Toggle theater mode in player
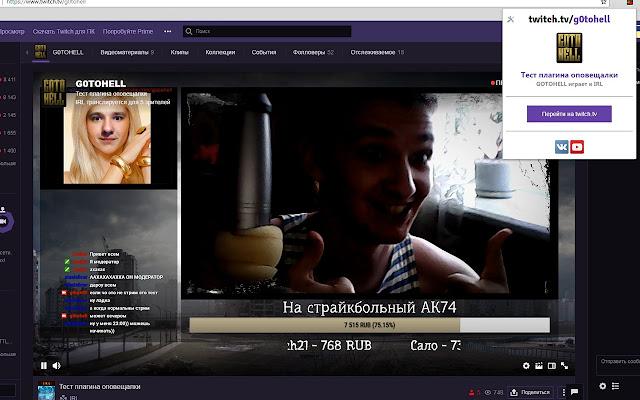Image resolution: width=640 pixels, height=400 pixels. (x=551, y=366)
